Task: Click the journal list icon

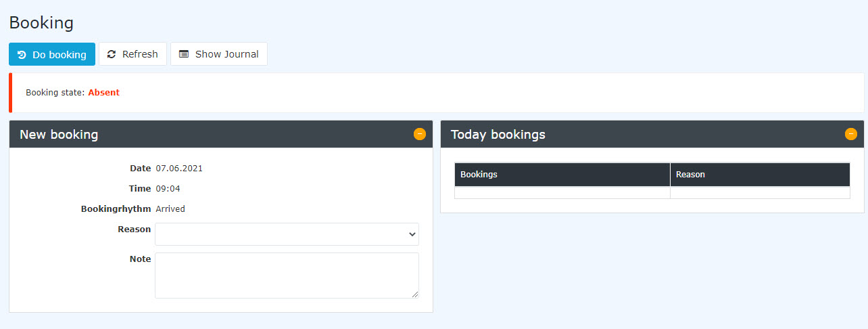Action: click(184, 54)
